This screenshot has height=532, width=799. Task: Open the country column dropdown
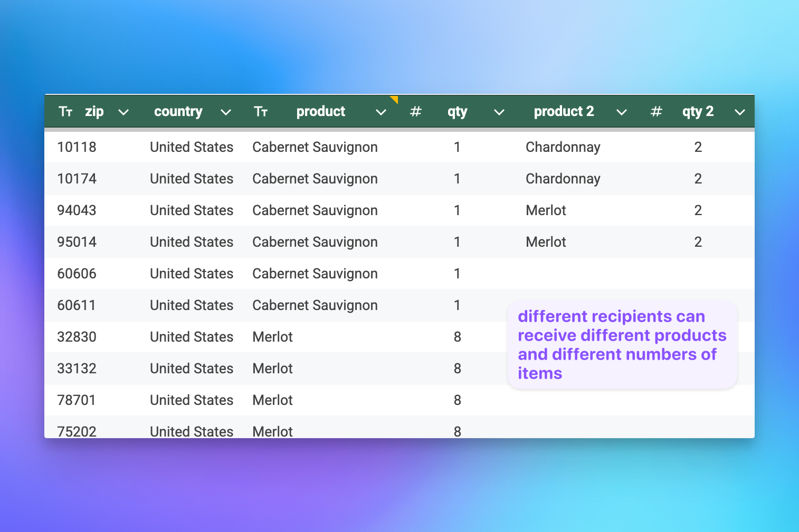[x=226, y=112]
